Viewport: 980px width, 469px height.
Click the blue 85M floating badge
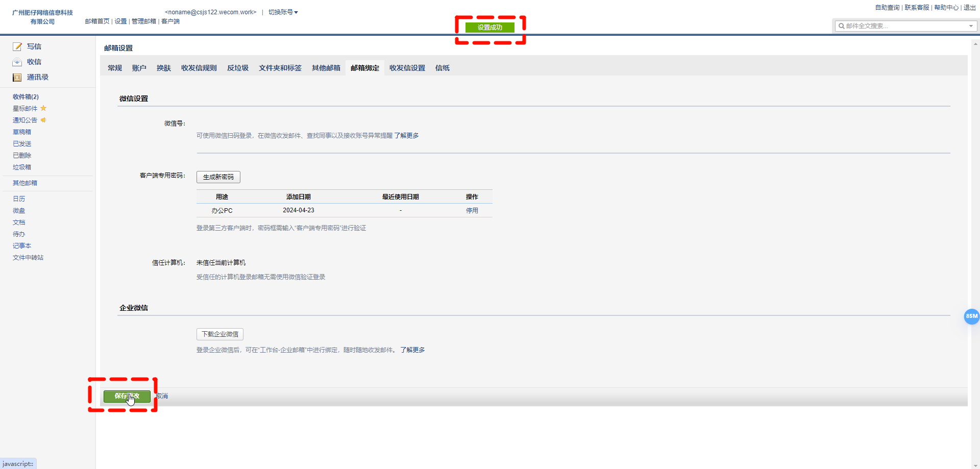pyautogui.click(x=971, y=316)
